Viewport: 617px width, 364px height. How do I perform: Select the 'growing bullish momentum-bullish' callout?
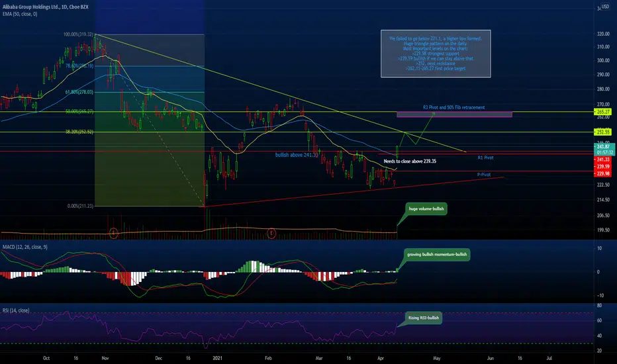pos(437,255)
